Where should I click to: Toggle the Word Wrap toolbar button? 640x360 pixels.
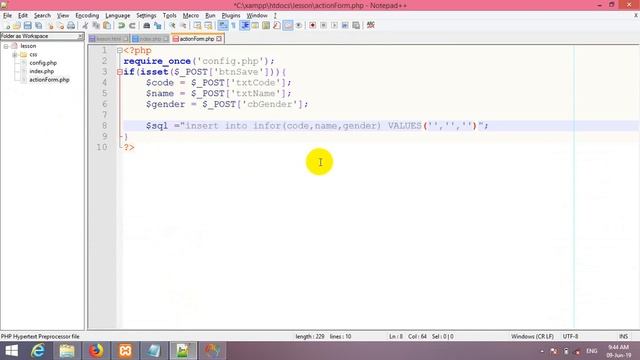click(223, 25)
